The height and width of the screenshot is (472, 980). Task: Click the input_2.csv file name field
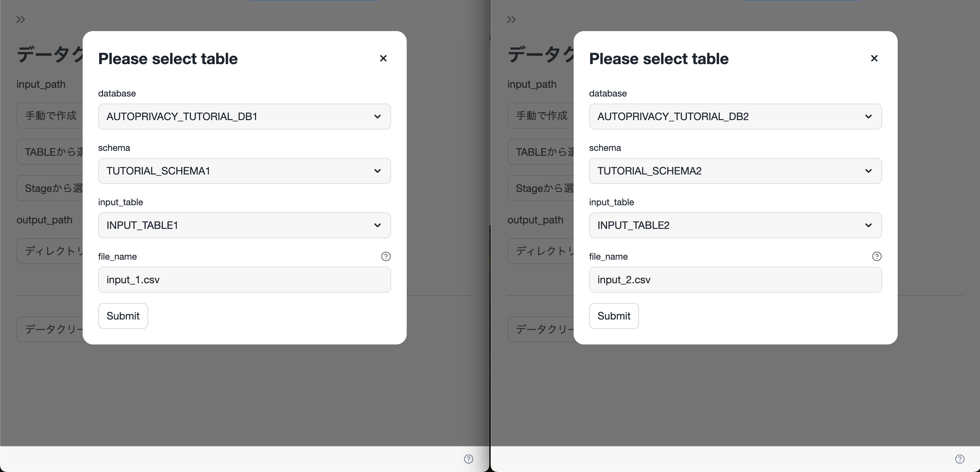coord(735,280)
